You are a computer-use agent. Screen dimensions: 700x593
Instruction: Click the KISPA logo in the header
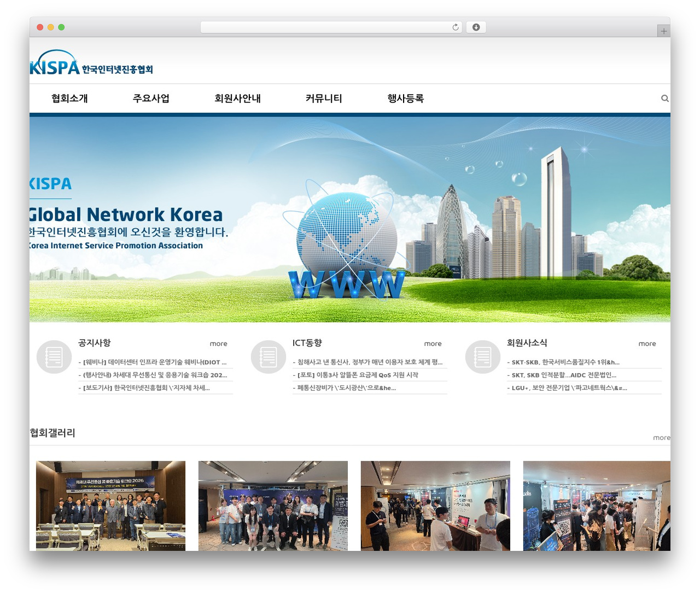(91, 62)
